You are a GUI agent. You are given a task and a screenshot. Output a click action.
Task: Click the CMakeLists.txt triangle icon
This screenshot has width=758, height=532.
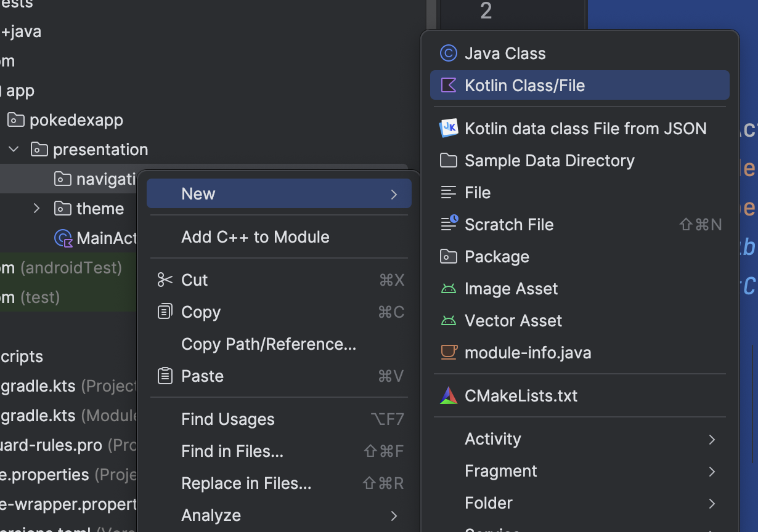tap(448, 395)
